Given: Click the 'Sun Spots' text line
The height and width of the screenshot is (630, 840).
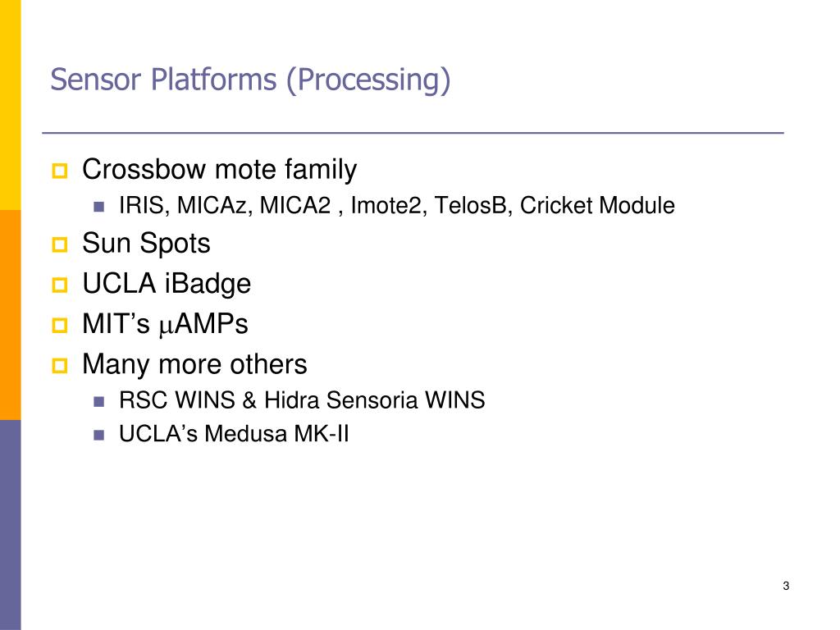Looking at the screenshot, I should pyautogui.click(x=146, y=244).
